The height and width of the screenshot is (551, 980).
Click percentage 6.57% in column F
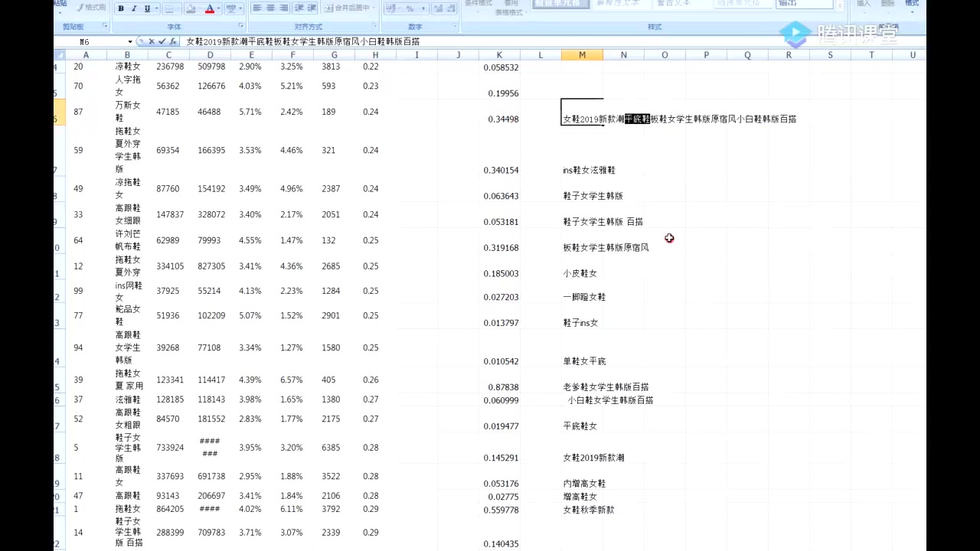(x=292, y=380)
